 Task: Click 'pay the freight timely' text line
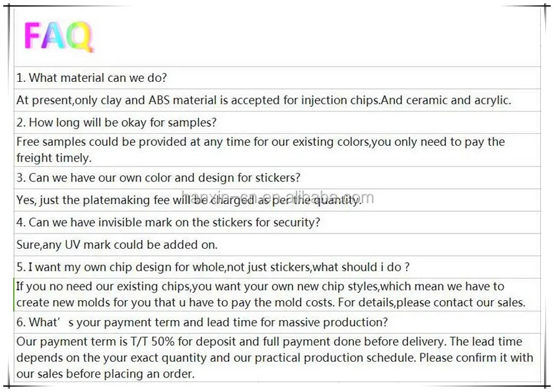pos(53,158)
